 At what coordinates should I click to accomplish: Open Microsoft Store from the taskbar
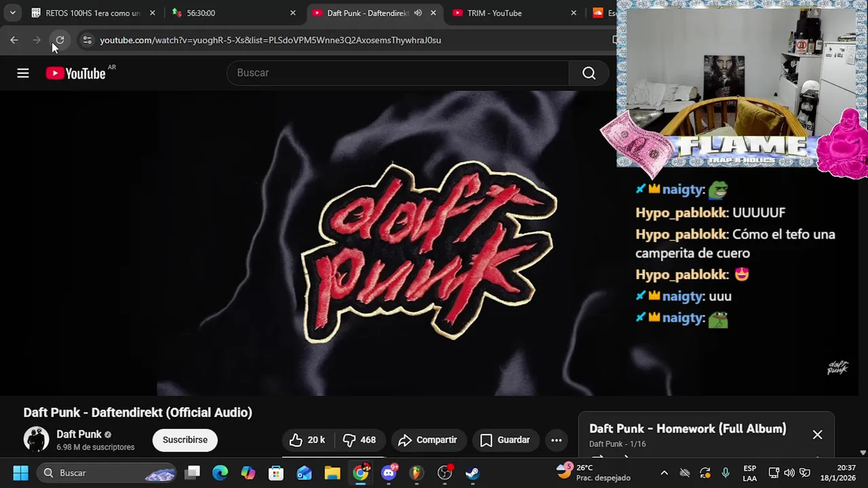[276, 473]
